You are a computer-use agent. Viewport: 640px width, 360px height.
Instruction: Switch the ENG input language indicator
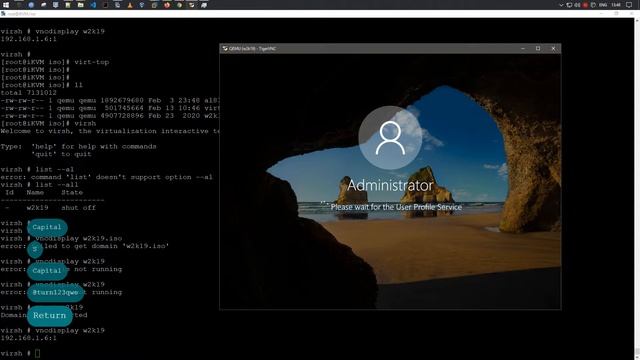(603, 5)
